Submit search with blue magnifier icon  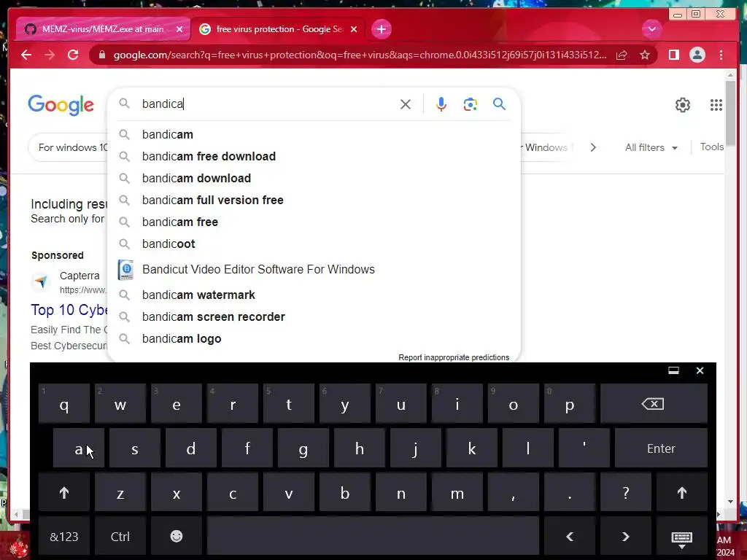499,104
